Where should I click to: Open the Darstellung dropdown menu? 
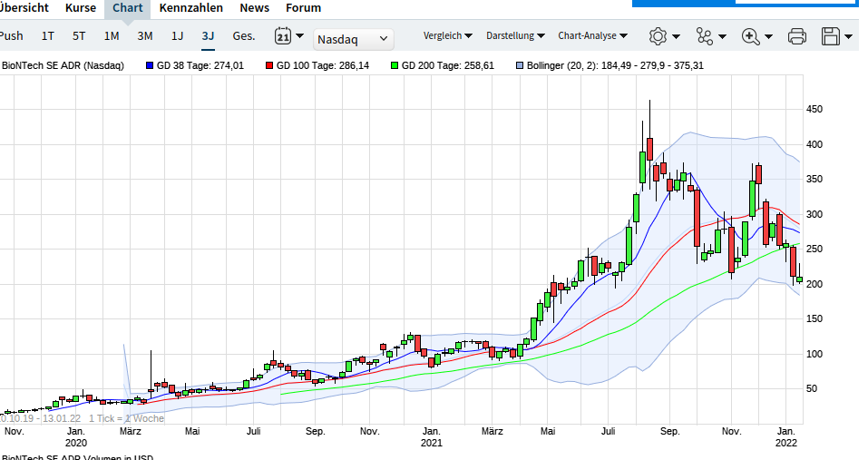pyautogui.click(x=515, y=35)
